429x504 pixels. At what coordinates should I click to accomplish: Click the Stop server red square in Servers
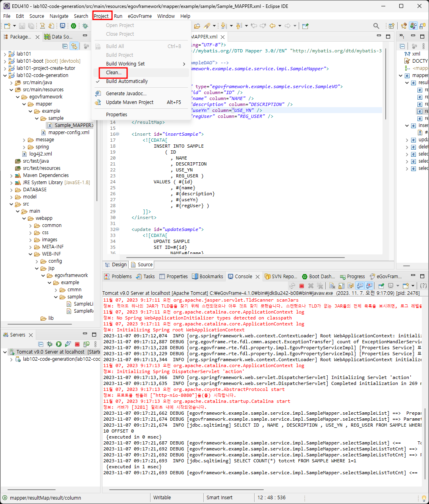pos(77,344)
